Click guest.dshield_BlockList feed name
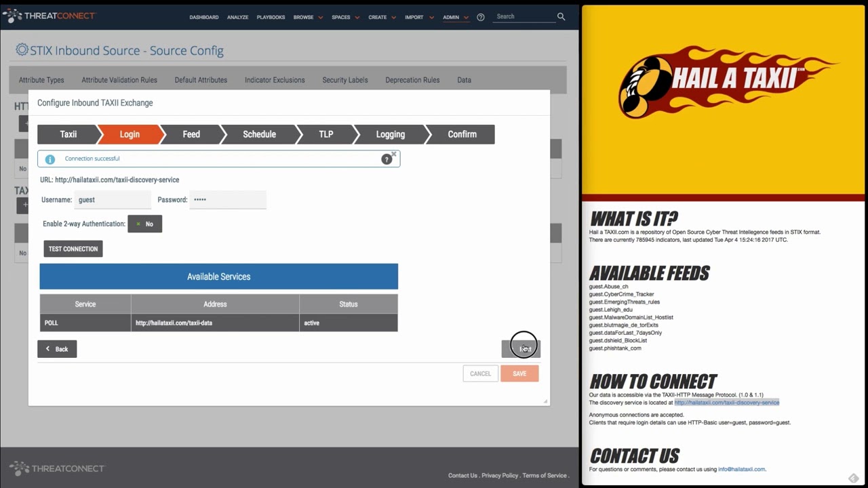The height and width of the screenshot is (488, 868). click(x=618, y=340)
